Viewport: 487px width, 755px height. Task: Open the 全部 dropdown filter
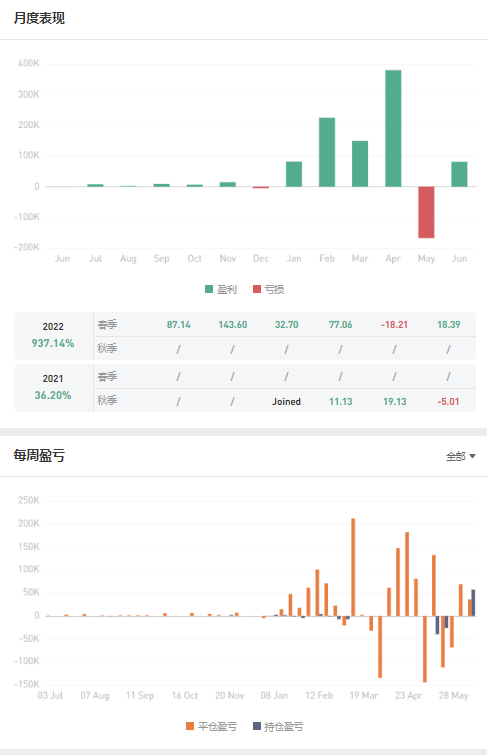coord(461,456)
